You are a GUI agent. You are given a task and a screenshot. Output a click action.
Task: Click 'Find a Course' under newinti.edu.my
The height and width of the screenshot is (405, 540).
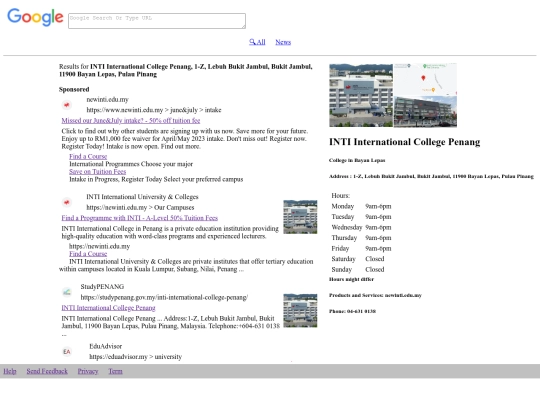[x=88, y=254]
